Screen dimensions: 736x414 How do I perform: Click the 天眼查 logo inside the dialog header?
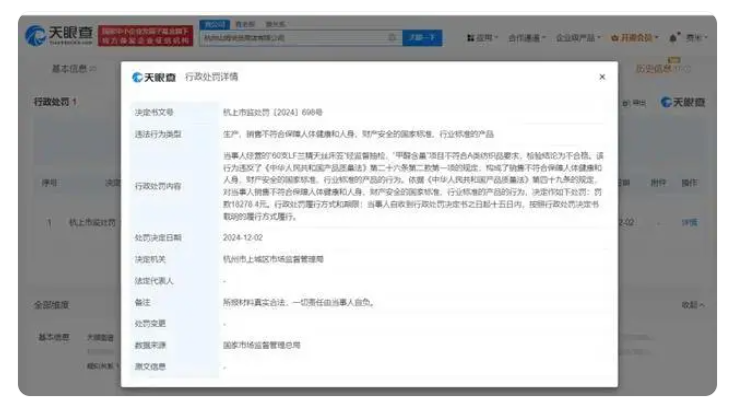coord(154,77)
